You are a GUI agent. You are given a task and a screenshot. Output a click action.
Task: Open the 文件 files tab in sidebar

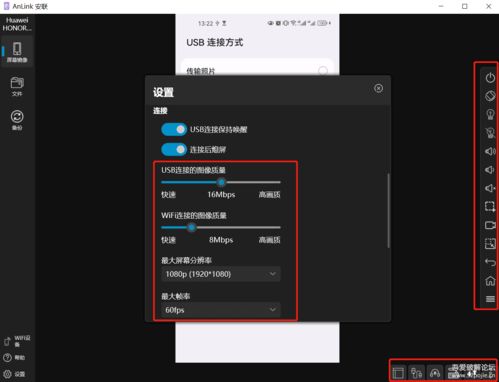point(17,86)
